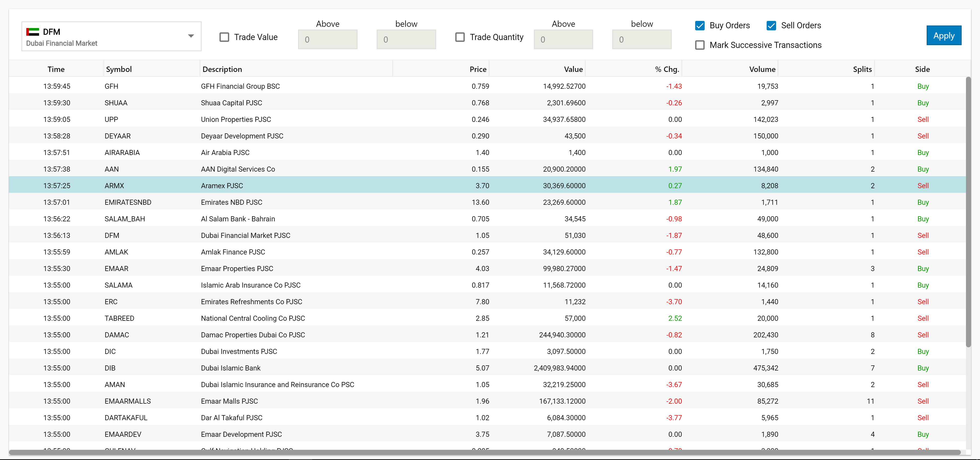
Task: Sort by the % Chg. column header
Action: click(633, 69)
